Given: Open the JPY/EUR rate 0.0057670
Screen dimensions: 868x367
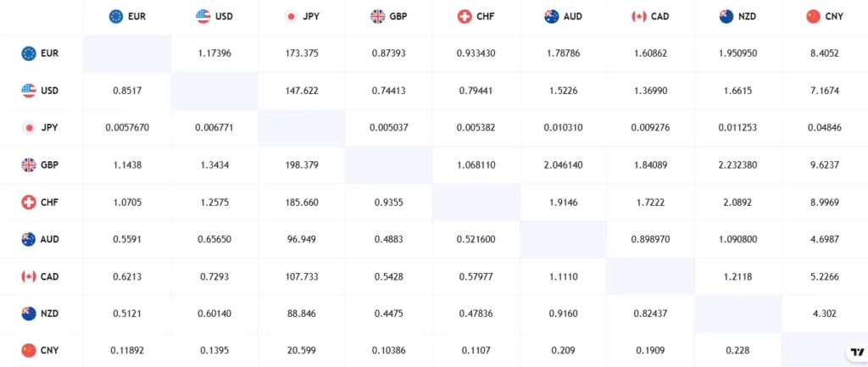Looking at the screenshot, I should point(127,128).
